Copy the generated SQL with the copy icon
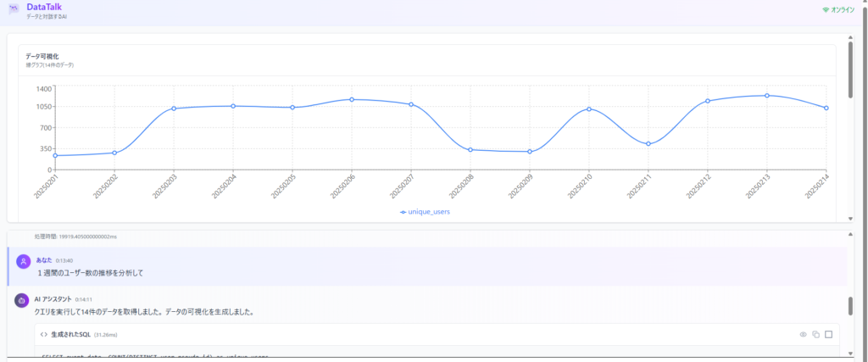Screen dimensions: 868x362 [815, 335]
